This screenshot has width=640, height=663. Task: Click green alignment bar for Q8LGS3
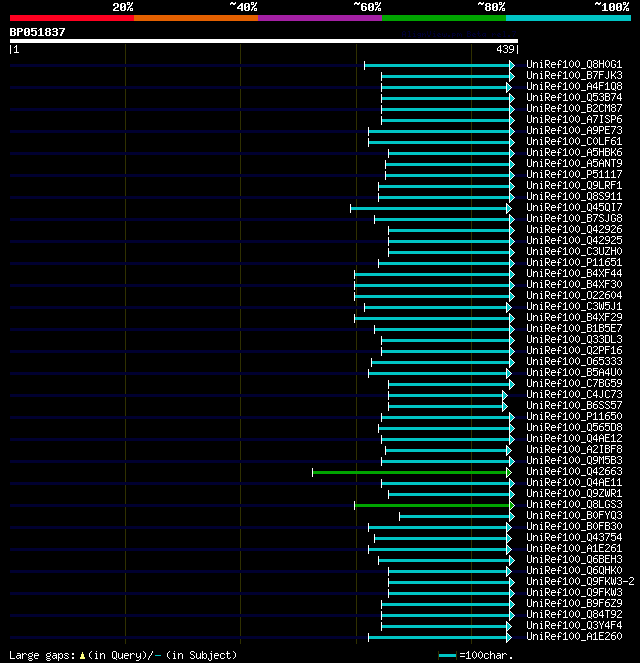[434, 505]
